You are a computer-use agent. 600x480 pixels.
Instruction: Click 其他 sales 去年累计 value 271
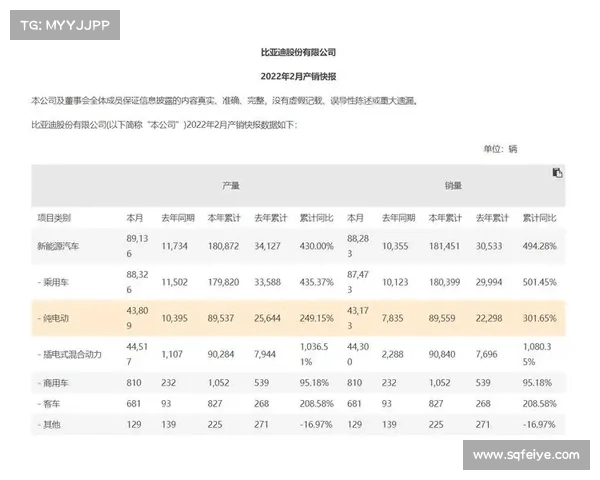tap(483, 424)
